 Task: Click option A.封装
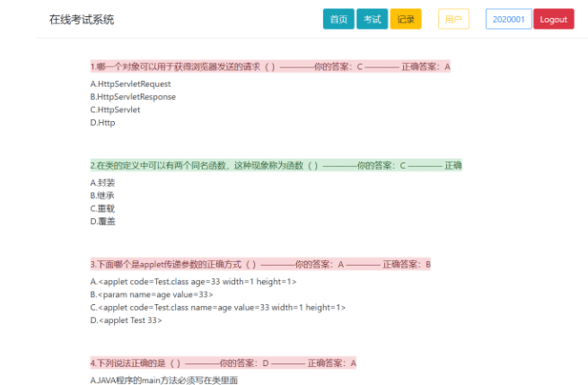point(102,182)
